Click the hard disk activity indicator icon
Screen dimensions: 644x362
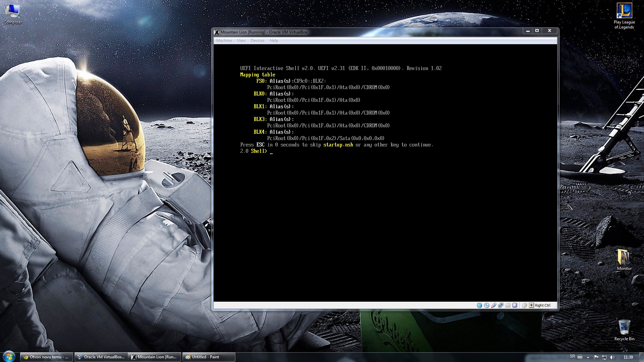coord(479,305)
